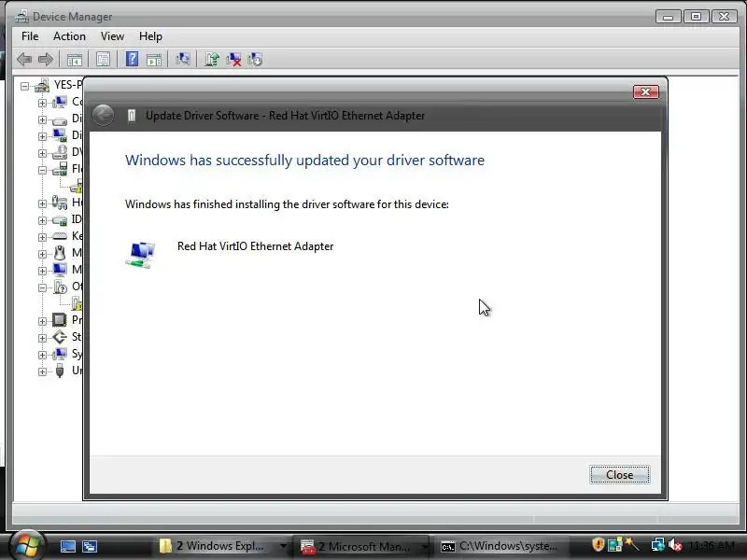Expand the Keyboards (Ke) tree node

42,237
